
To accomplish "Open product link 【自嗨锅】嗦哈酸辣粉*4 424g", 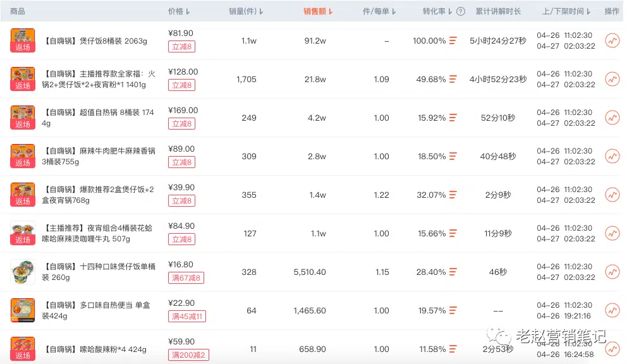I will [94, 349].
